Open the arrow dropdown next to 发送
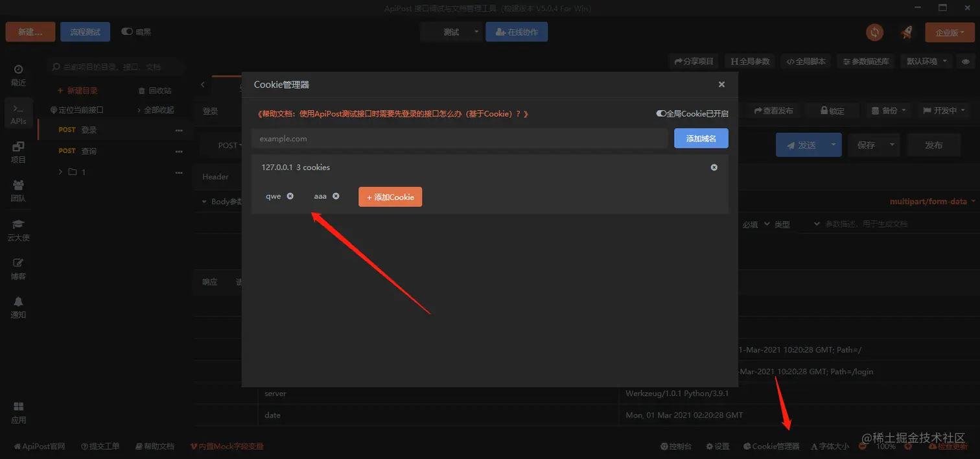This screenshot has height=459, width=980. click(x=833, y=145)
